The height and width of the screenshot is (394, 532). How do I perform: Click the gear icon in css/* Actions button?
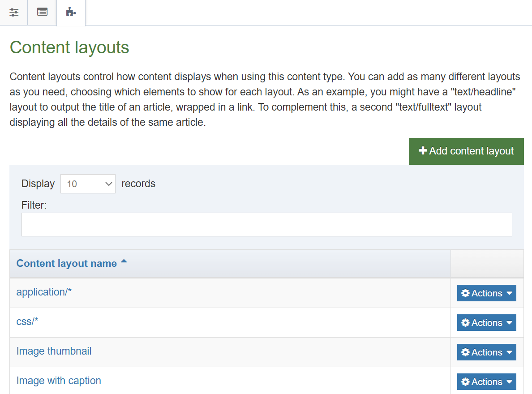465,322
